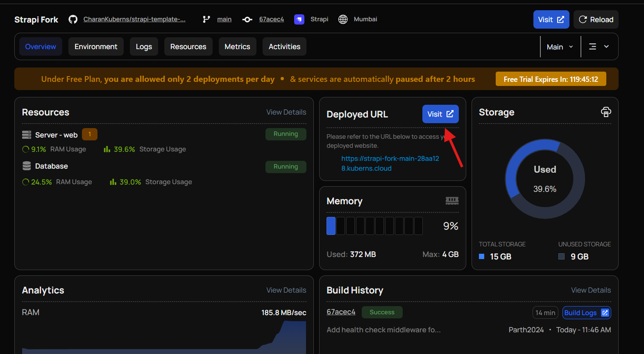Click the Database RAM Usage circle icon at 24.5%
The width and height of the screenshot is (644, 354).
coord(26,182)
